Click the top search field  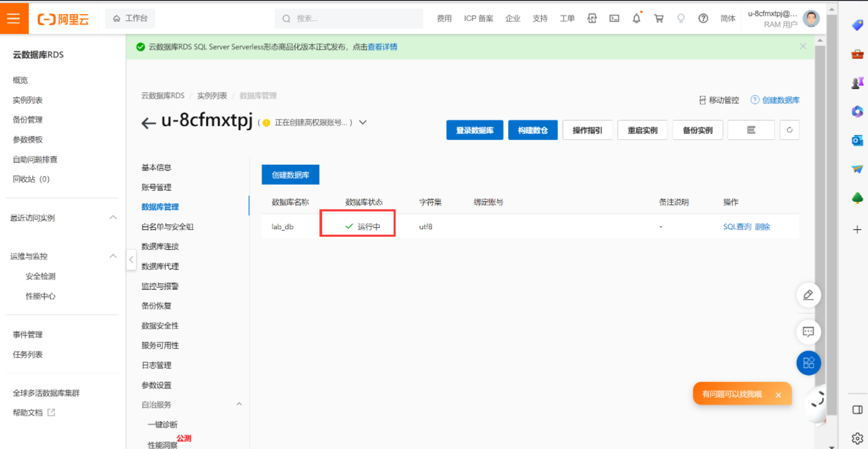(x=349, y=19)
